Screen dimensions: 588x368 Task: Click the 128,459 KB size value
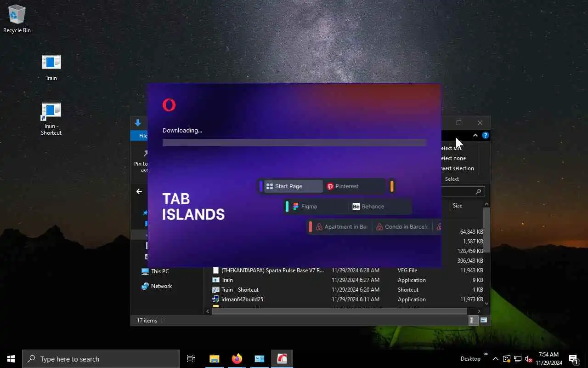click(470, 251)
